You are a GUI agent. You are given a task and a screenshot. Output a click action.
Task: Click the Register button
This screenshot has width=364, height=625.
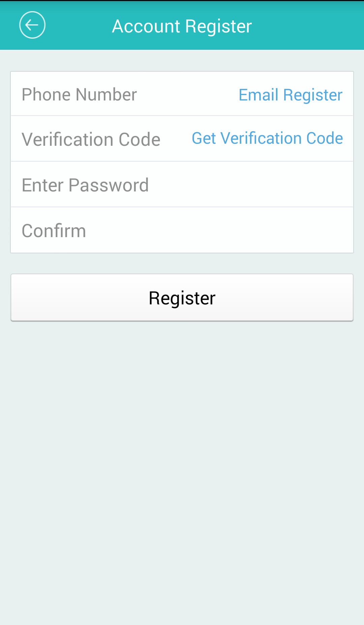tap(182, 297)
